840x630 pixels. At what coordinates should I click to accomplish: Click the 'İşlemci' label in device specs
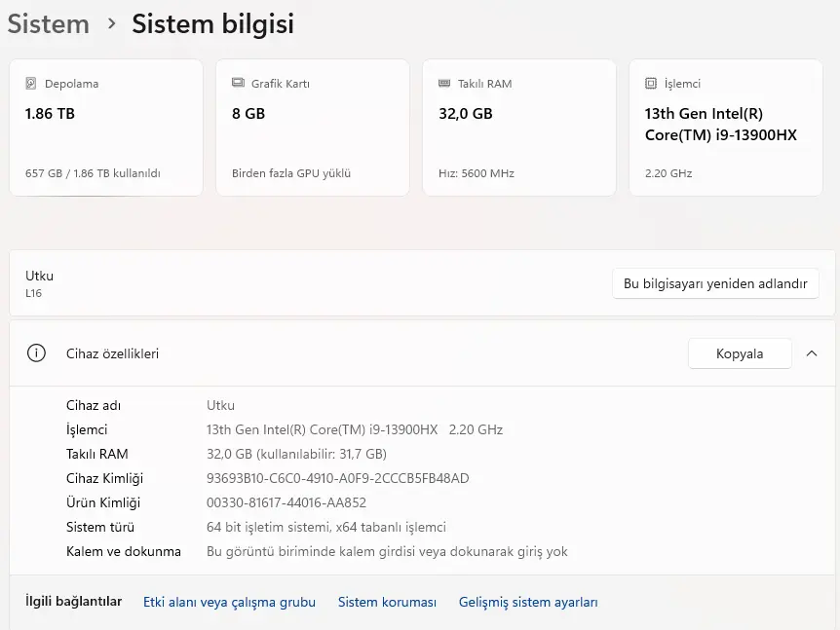(x=87, y=429)
